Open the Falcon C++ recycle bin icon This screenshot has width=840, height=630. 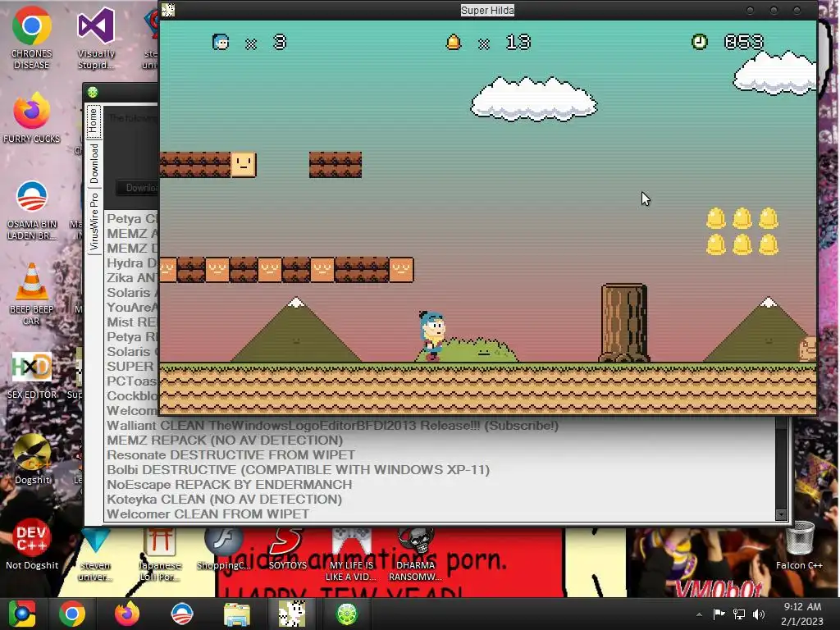pos(799,546)
